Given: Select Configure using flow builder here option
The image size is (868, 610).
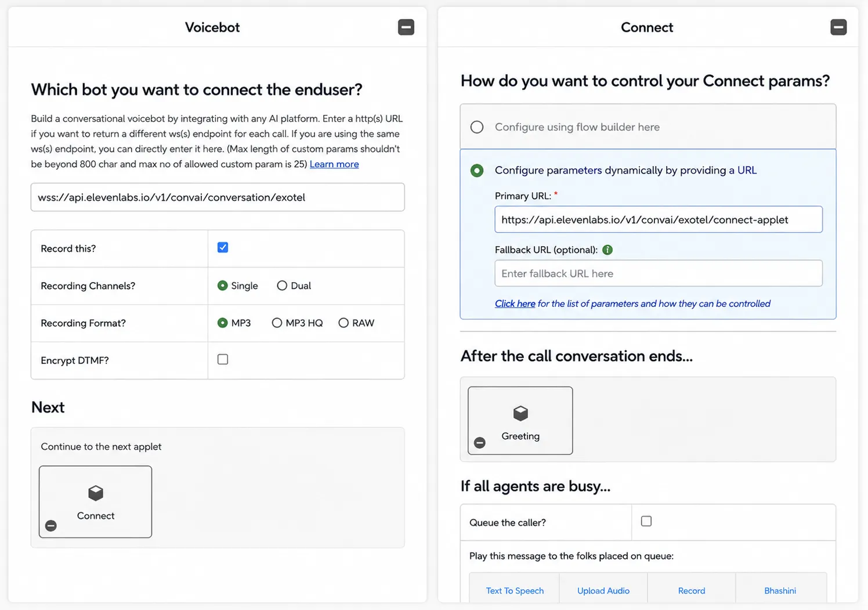Looking at the screenshot, I should coord(477,127).
